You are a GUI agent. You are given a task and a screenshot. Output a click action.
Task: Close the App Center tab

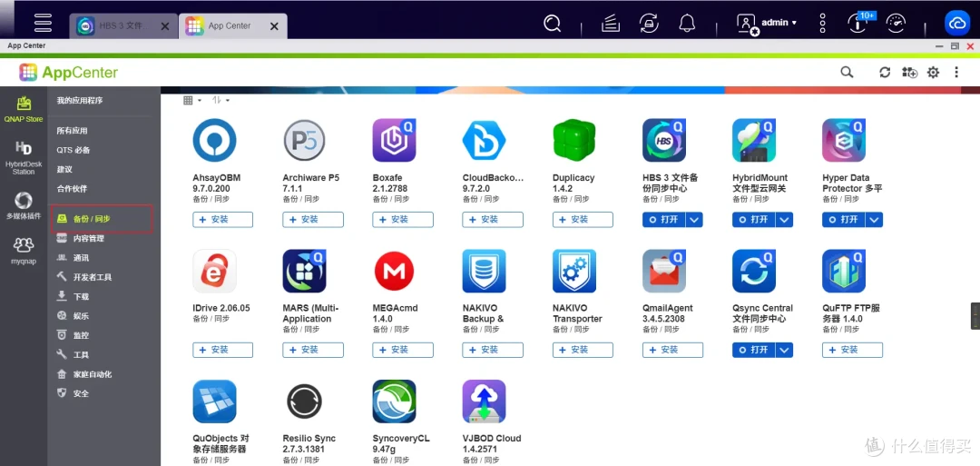pyautogui.click(x=273, y=26)
